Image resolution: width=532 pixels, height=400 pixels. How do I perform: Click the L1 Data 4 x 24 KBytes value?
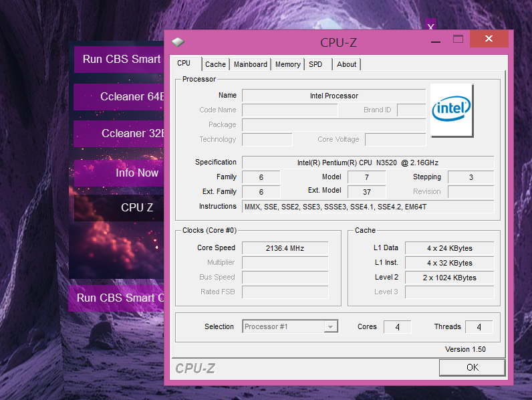[x=450, y=248]
